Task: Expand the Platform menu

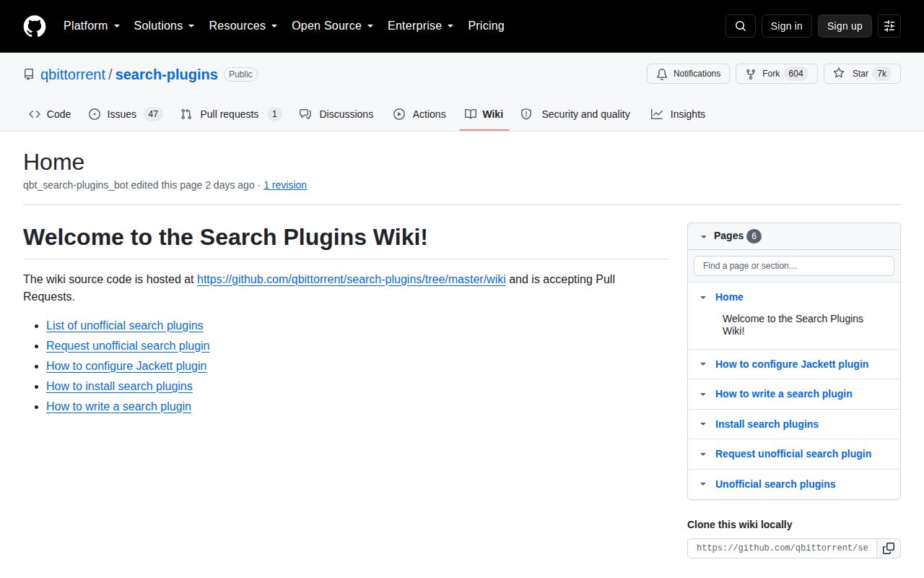Action: 93,26
